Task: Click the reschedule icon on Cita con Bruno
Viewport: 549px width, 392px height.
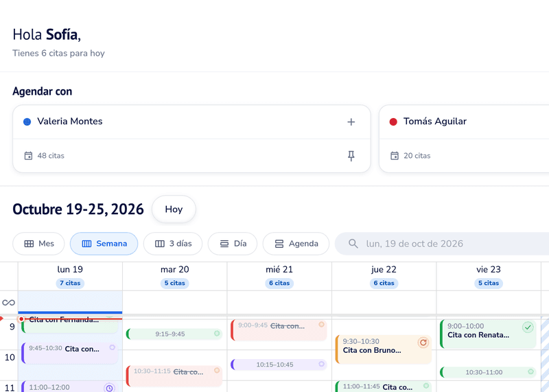Action: tap(423, 343)
